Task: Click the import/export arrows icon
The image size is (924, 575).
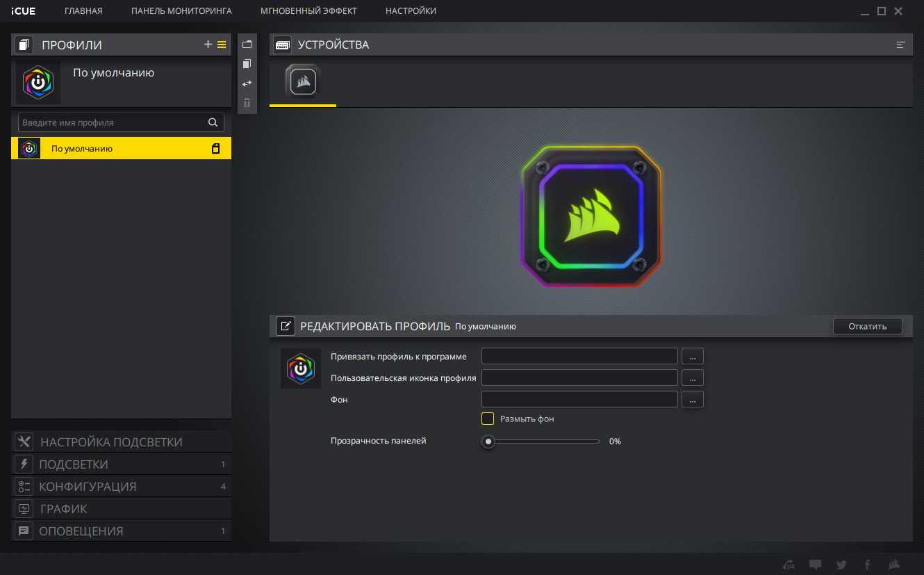Action: point(247,83)
